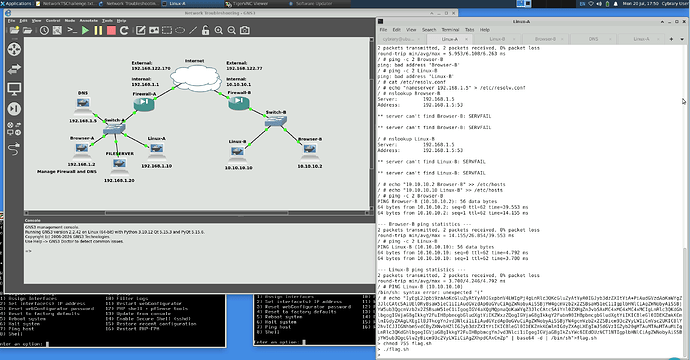This screenshot has width=690, height=360.
Task: Add a new terminal tab with plus
Action: tap(671, 39)
